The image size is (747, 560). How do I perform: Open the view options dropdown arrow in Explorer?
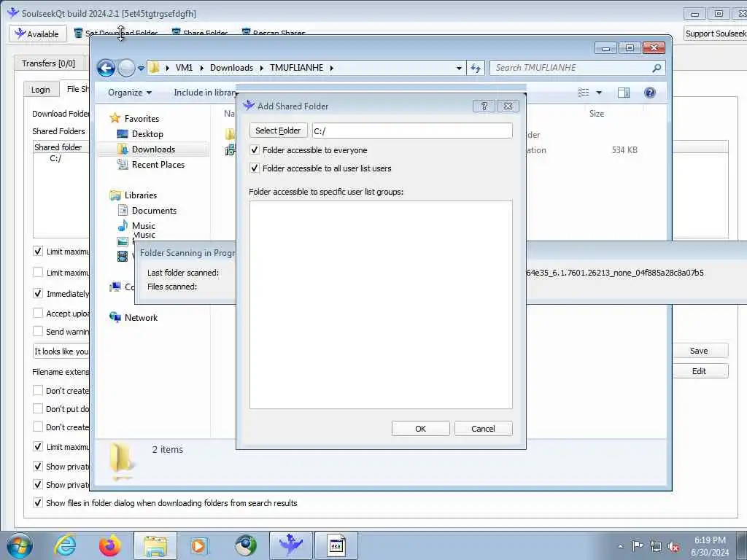coord(599,93)
